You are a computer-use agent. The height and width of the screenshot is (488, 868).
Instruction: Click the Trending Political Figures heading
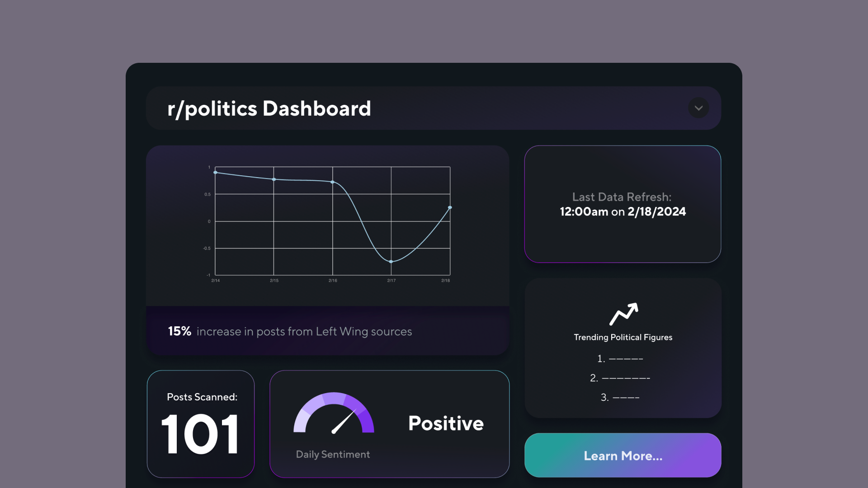click(623, 338)
